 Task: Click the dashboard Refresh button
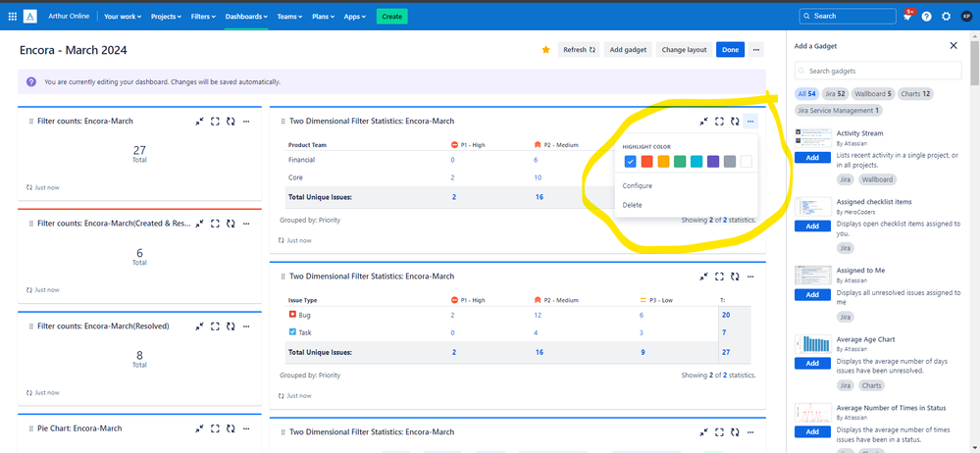pos(579,50)
